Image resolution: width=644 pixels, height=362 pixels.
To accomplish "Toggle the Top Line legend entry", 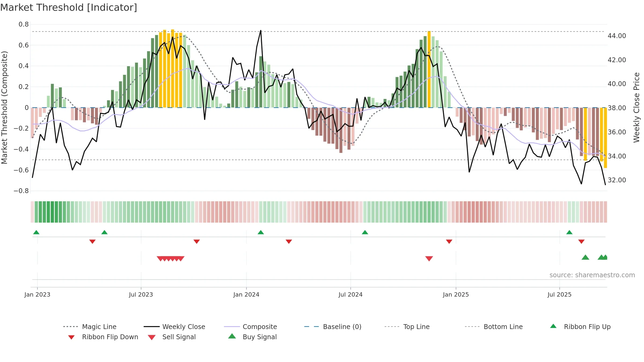I will pos(407,327).
